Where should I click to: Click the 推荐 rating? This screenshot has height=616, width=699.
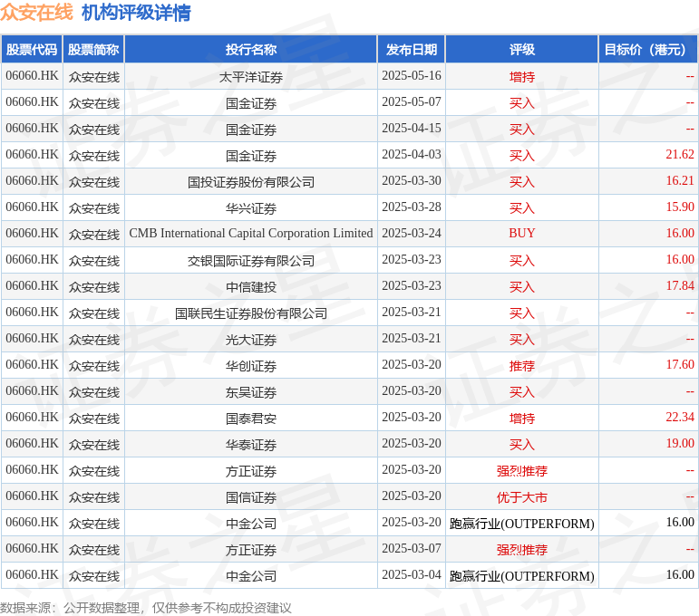[522, 366]
